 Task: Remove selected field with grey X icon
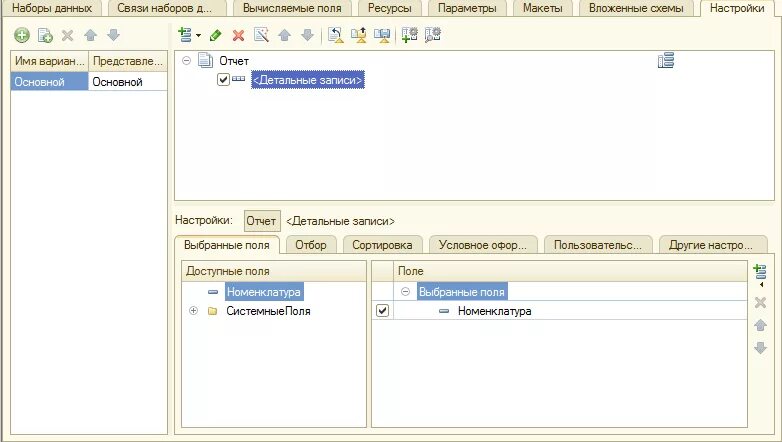760,302
